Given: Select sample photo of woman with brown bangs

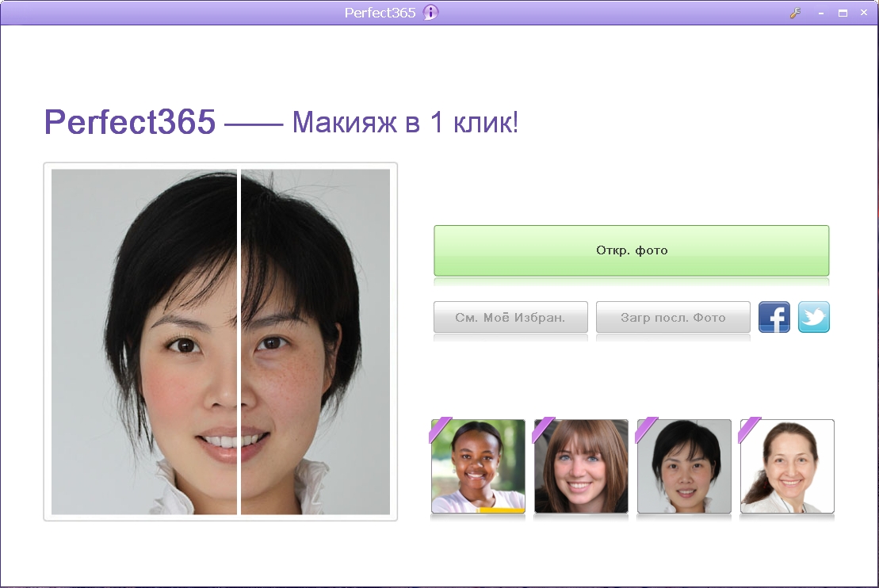Looking at the screenshot, I should [581, 467].
